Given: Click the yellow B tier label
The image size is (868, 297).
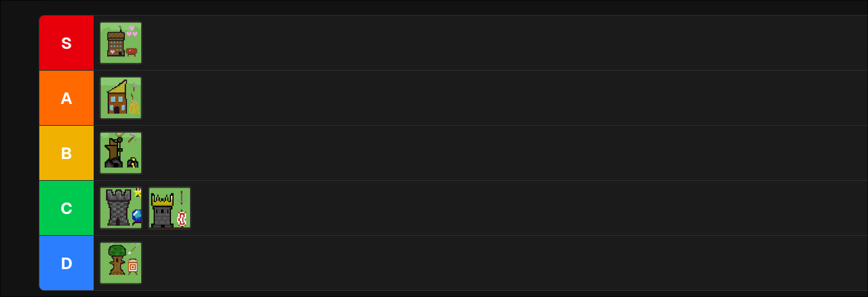Looking at the screenshot, I should (x=67, y=153).
